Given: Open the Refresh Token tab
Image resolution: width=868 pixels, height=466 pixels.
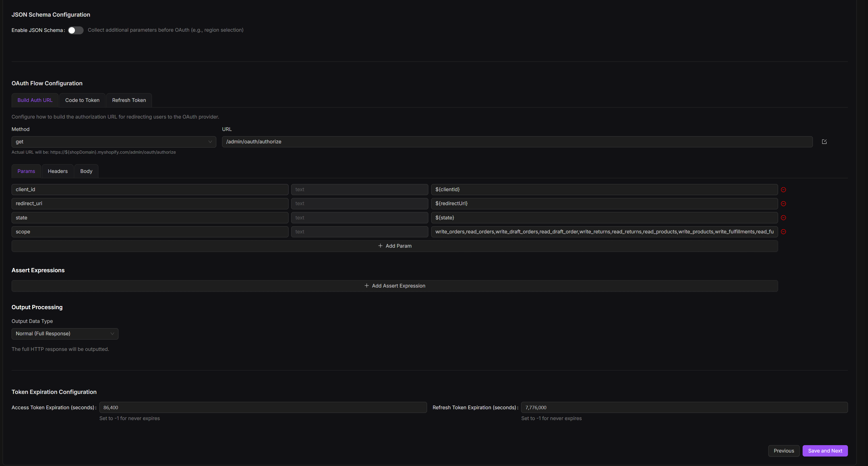Looking at the screenshot, I should (x=129, y=100).
